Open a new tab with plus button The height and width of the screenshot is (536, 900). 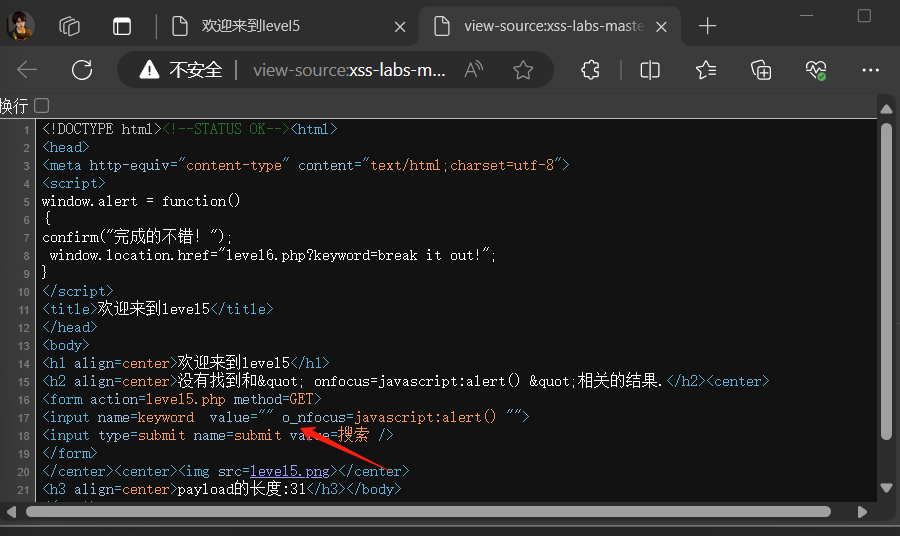coord(708,26)
